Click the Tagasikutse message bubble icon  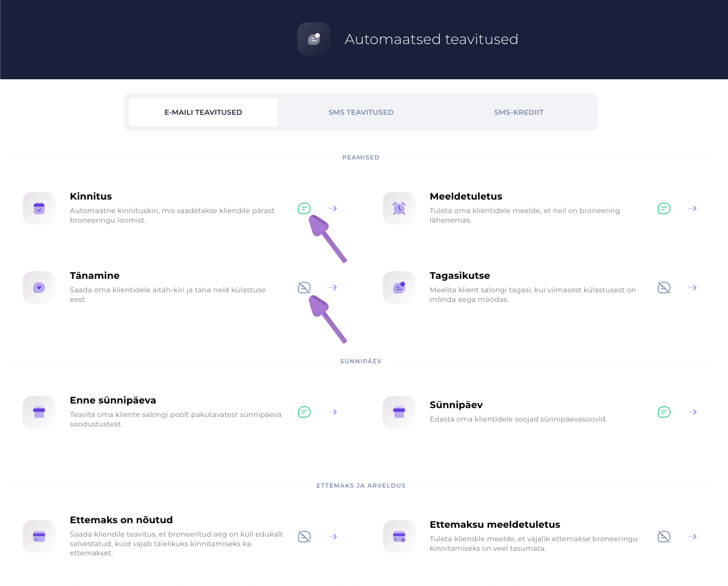tap(399, 288)
